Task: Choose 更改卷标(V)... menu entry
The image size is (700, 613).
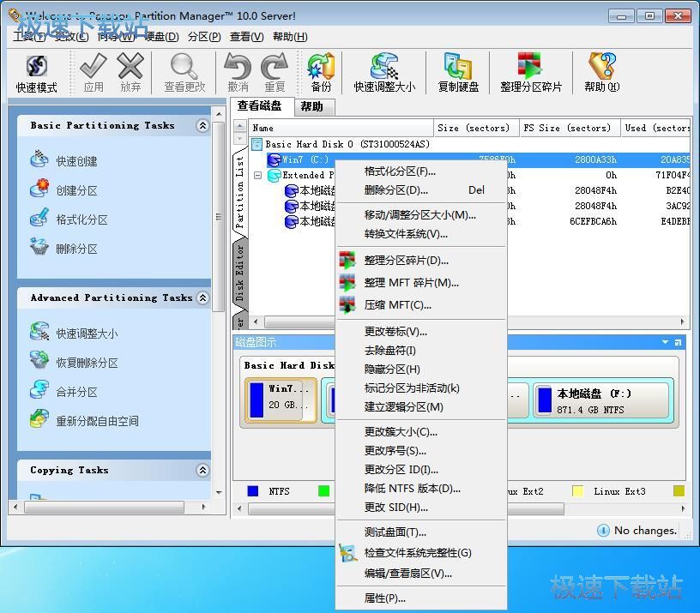Action: pos(421,332)
